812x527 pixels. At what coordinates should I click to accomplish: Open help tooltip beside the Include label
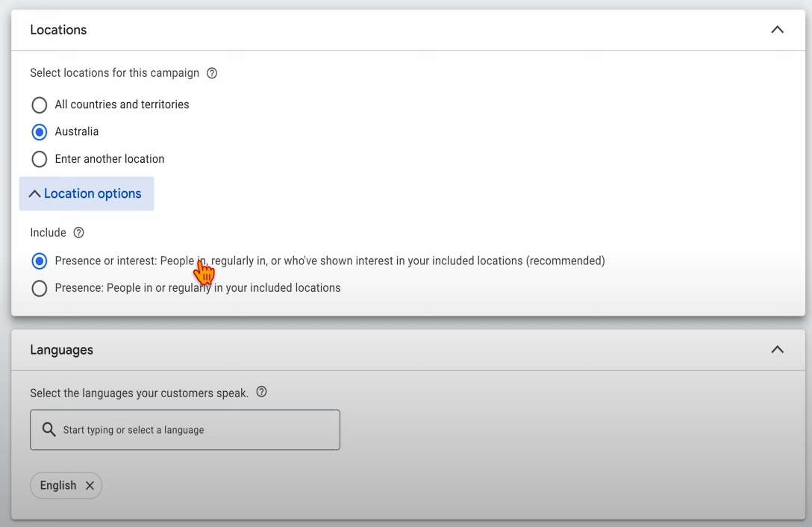click(x=80, y=232)
